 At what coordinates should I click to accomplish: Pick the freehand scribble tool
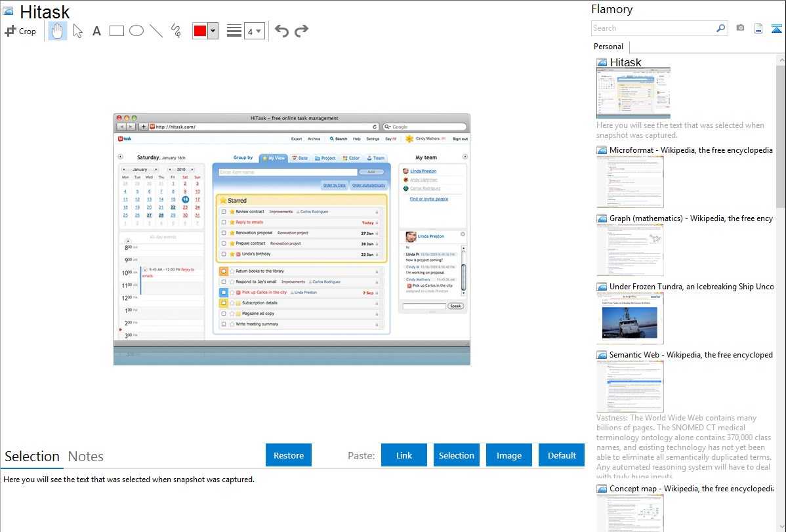coord(176,31)
